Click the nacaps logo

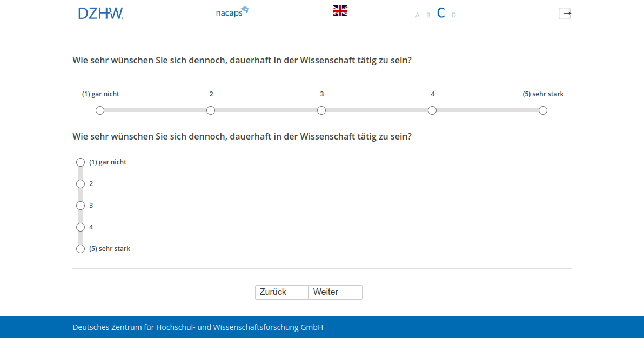pos(232,12)
